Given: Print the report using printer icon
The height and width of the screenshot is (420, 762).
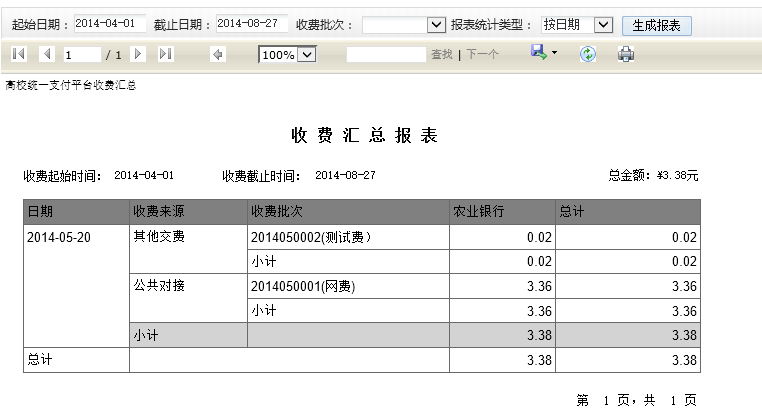Looking at the screenshot, I should 626,54.
